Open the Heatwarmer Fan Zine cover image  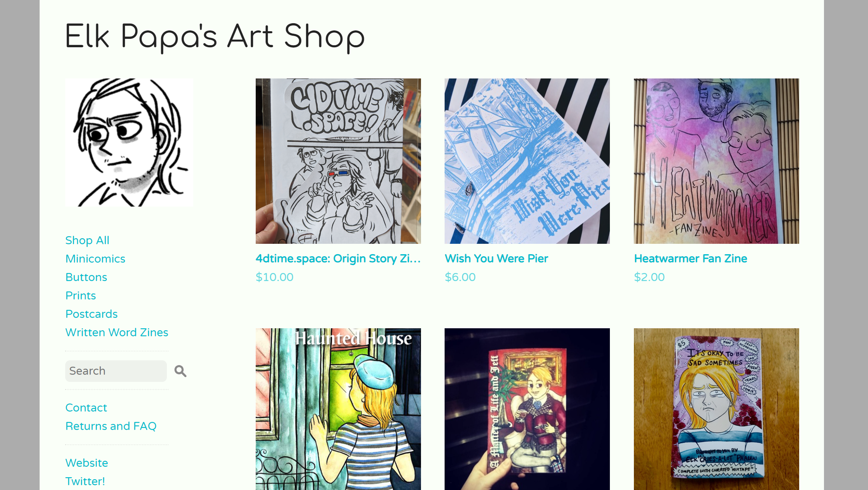click(716, 161)
